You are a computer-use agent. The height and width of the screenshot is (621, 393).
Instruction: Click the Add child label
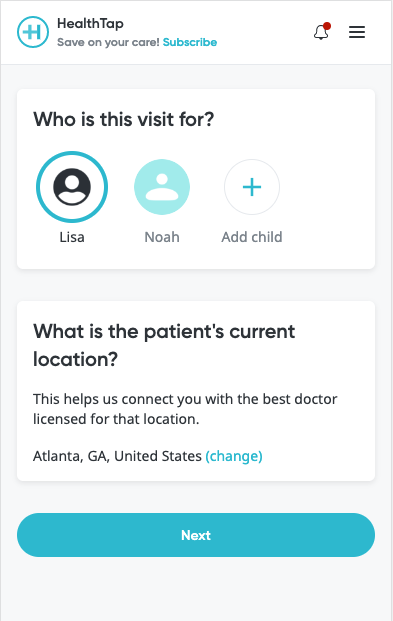point(252,237)
